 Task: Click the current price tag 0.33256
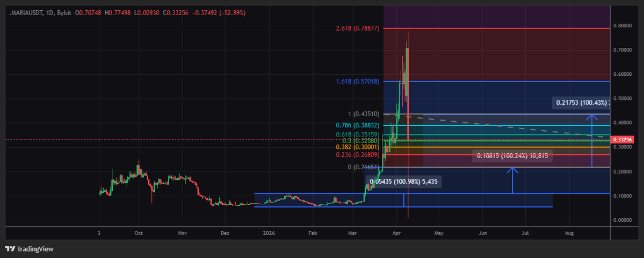(623, 140)
